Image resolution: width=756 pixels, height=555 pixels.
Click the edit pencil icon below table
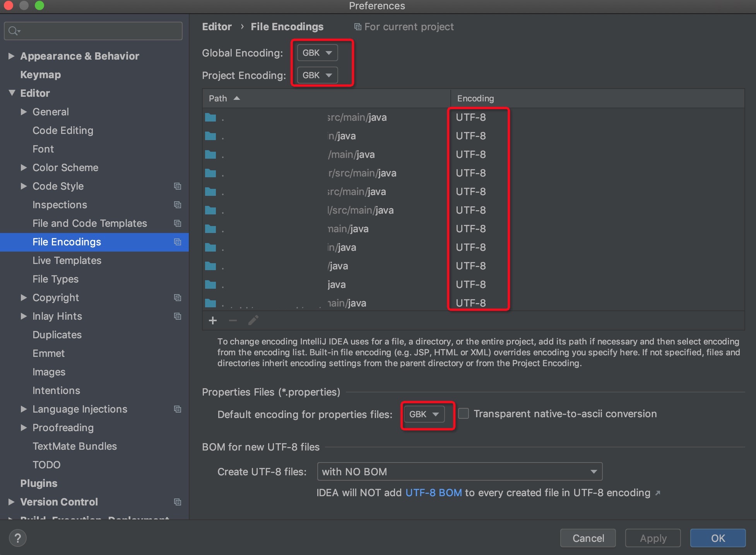click(x=253, y=320)
